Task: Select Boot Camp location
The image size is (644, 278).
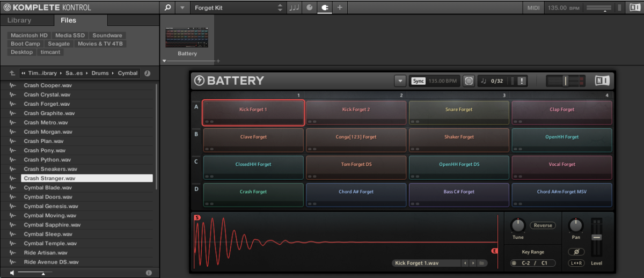Action: click(x=25, y=44)
